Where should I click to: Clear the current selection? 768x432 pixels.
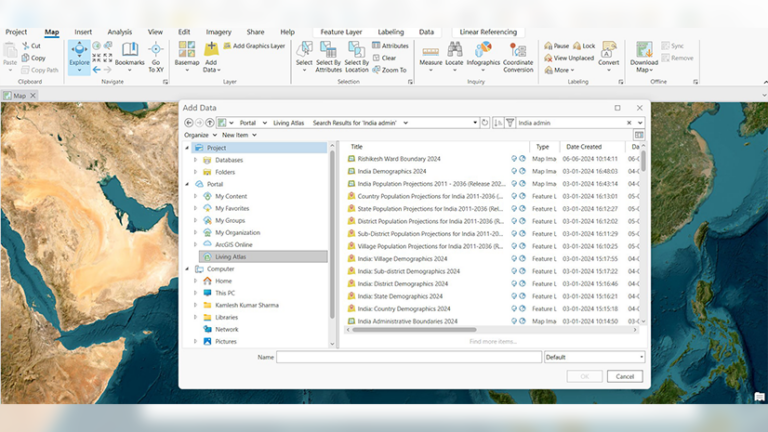point(384,58)
